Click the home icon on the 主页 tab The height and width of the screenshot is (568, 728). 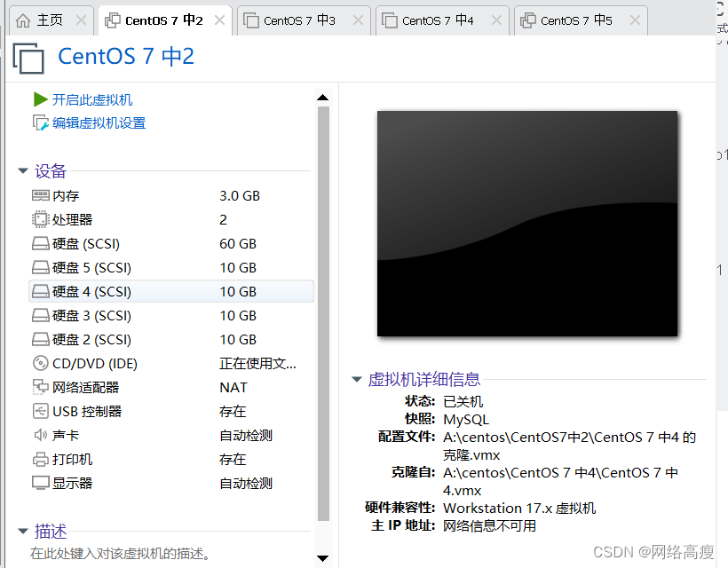coord(23,20)
